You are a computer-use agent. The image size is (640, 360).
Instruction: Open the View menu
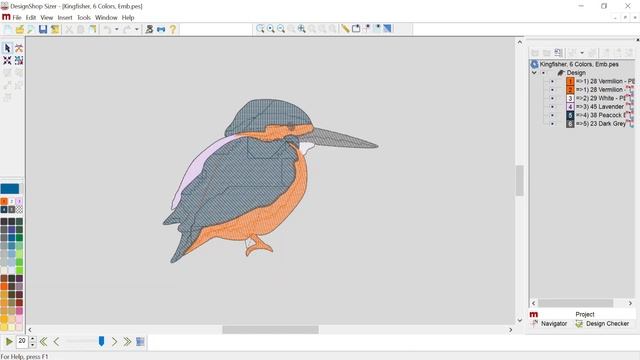[x=47, y=18]
